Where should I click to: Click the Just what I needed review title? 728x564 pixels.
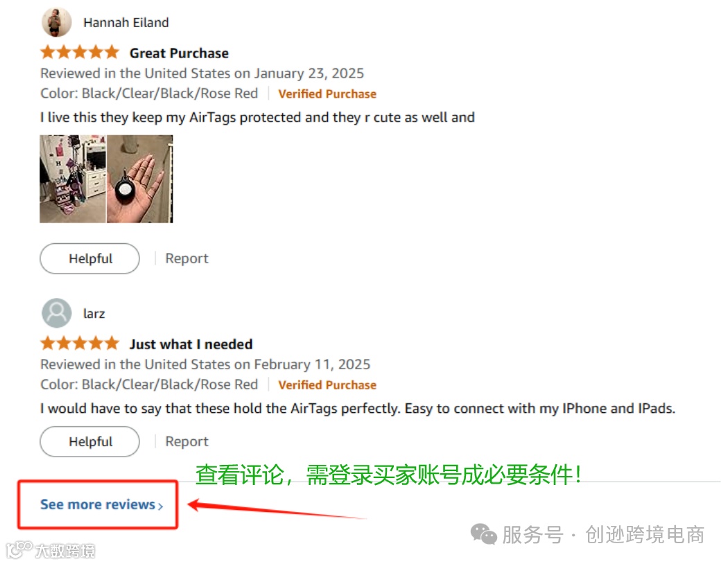191,344
